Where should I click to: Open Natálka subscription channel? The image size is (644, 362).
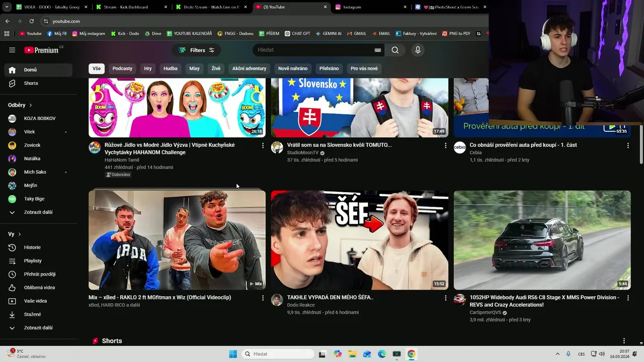(x=38, y=158)
